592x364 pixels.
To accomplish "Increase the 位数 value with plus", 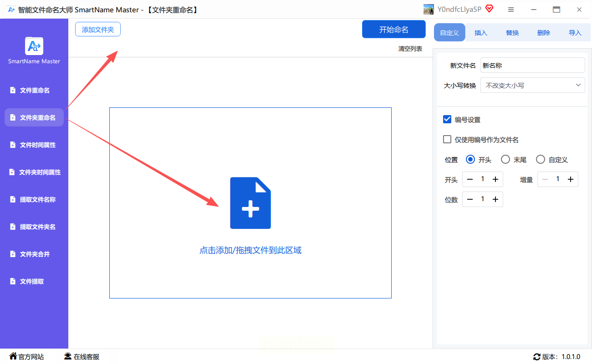I will click(495, 199).
